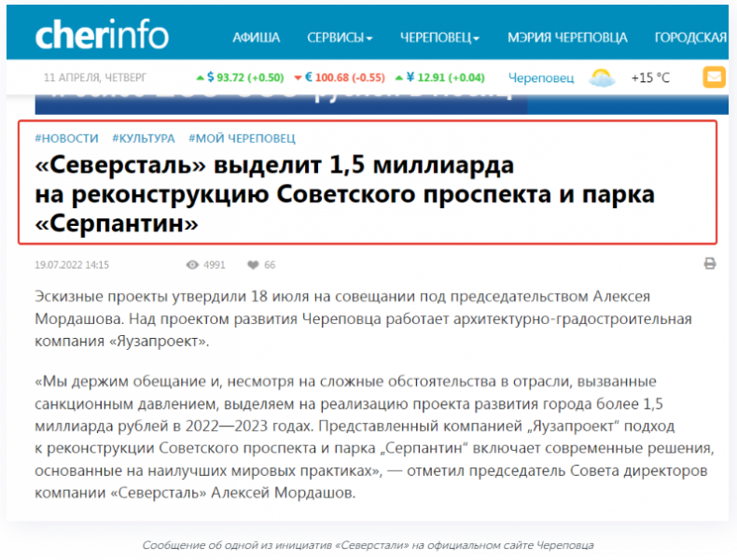Click the printer icon for the article
Screen dimensions: 737x560
(x=710, y=263)
